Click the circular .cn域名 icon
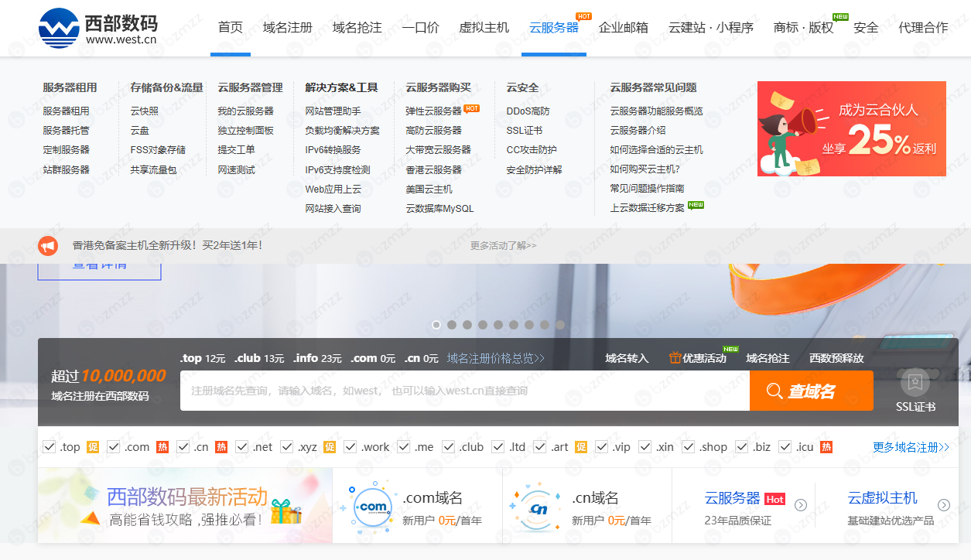Screen dimensions: 971x560 click(539, 507)
